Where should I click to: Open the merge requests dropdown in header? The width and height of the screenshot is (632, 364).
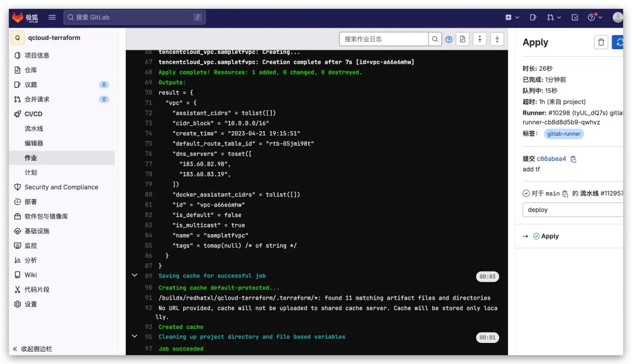tap(554, 18)
